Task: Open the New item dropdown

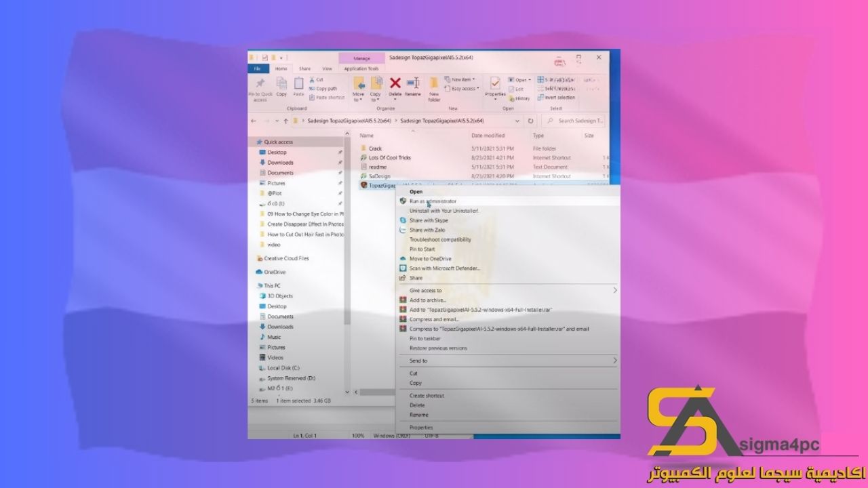Action: pyautogui.click(x=460, y=79)
